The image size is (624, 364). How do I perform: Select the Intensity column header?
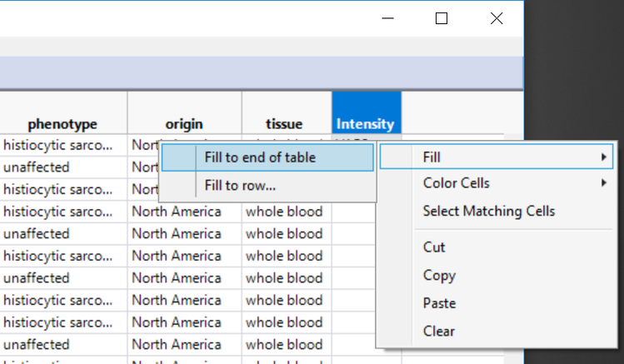pyautogui.click(x=365, y=124)
